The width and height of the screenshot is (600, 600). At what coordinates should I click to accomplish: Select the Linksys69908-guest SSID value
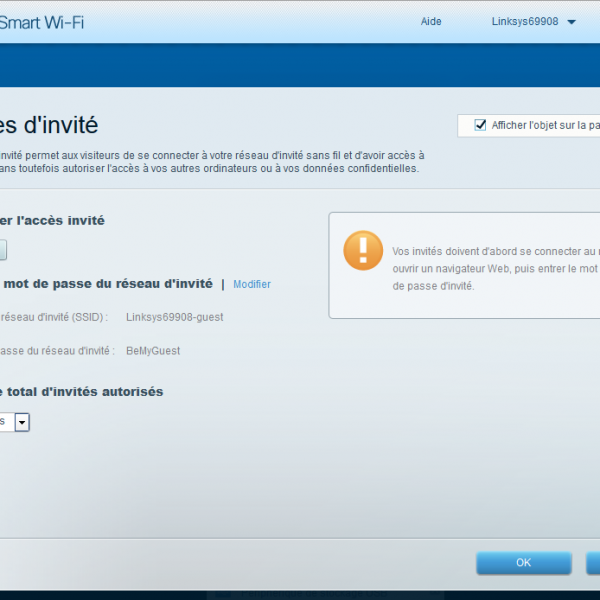(x=175, y=317)
